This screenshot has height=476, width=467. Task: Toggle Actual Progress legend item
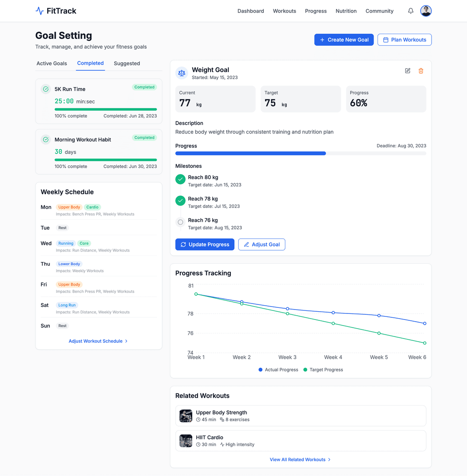[x=278, y=370]
